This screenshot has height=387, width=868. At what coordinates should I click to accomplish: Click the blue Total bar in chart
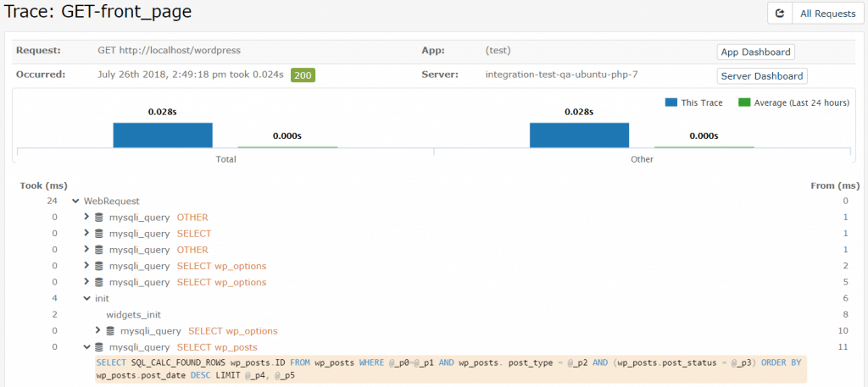pos(163,135)
